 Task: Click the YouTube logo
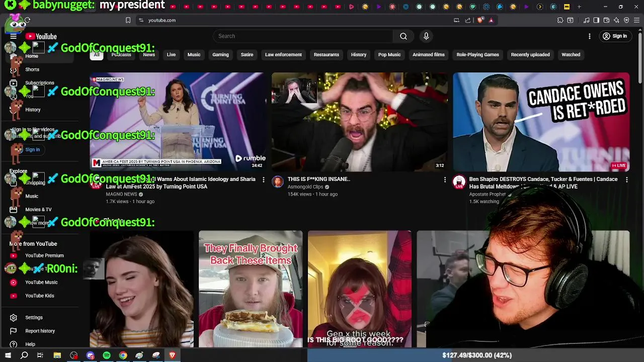(41, 36)
